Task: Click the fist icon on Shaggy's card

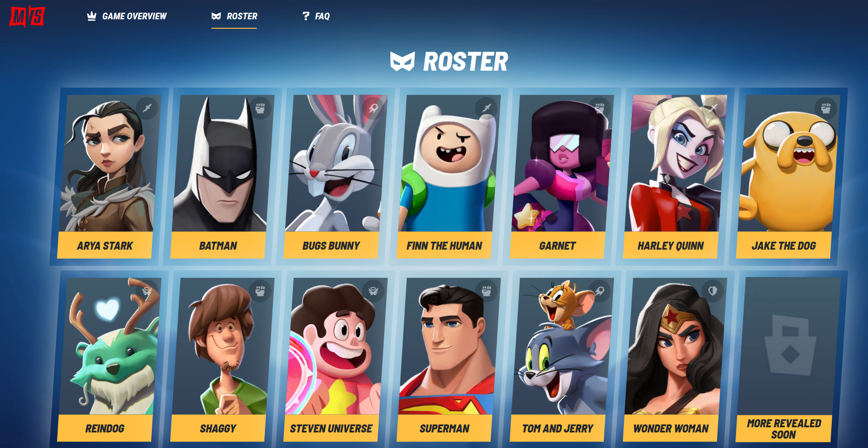Action: [260, 291]
